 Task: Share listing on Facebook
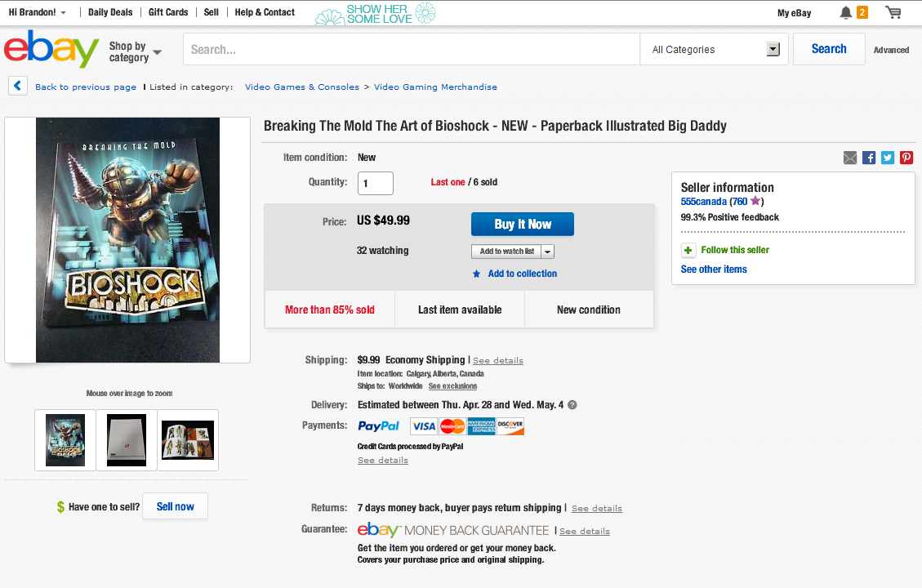(869, 158)
